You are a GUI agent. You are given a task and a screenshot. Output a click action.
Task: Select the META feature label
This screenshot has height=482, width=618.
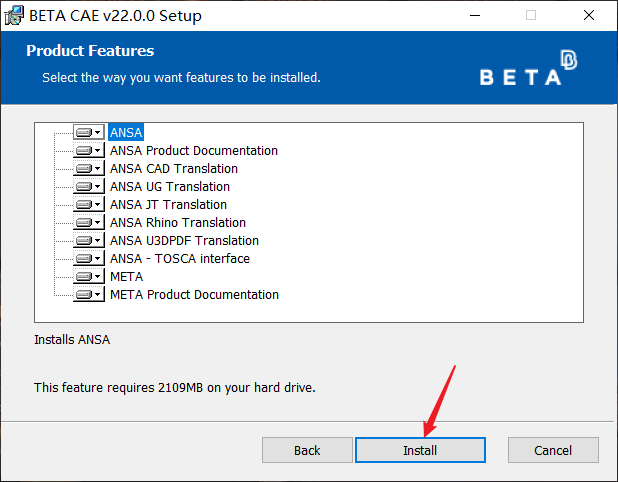click(126, 277)
